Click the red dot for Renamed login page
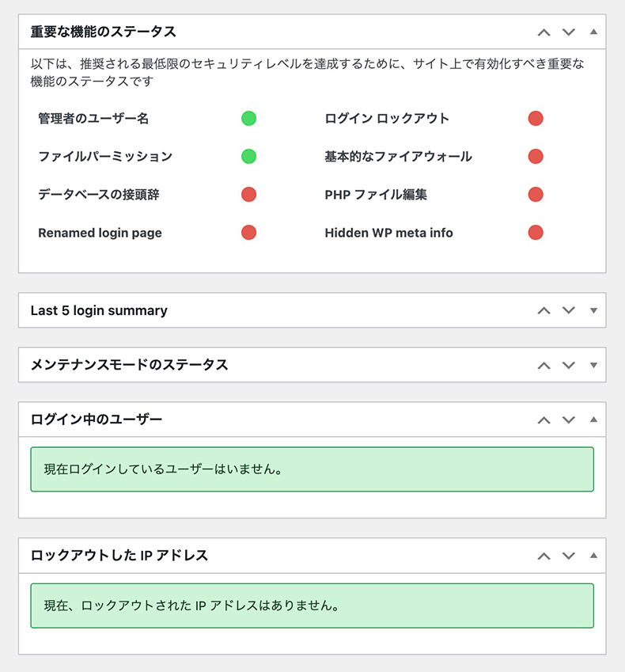 click(249, 233)
